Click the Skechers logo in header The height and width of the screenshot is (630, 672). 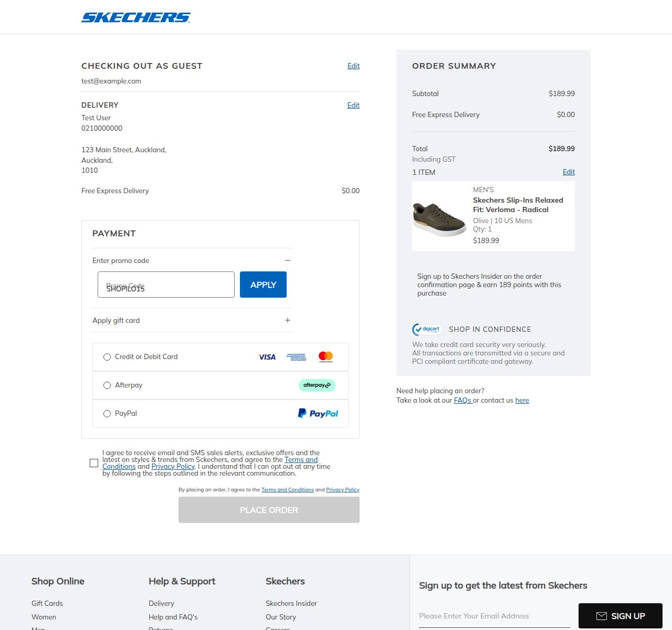[136, 17]
